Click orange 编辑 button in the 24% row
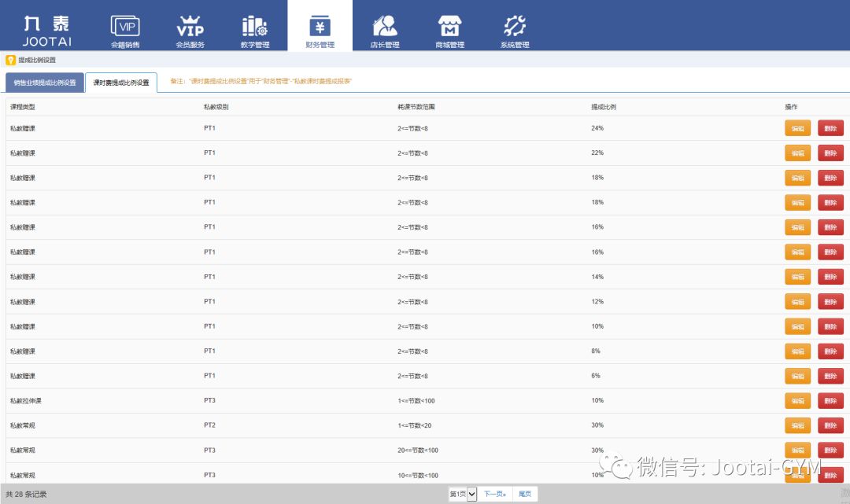The width and height of the screenshot is (850, 504). 797,128
